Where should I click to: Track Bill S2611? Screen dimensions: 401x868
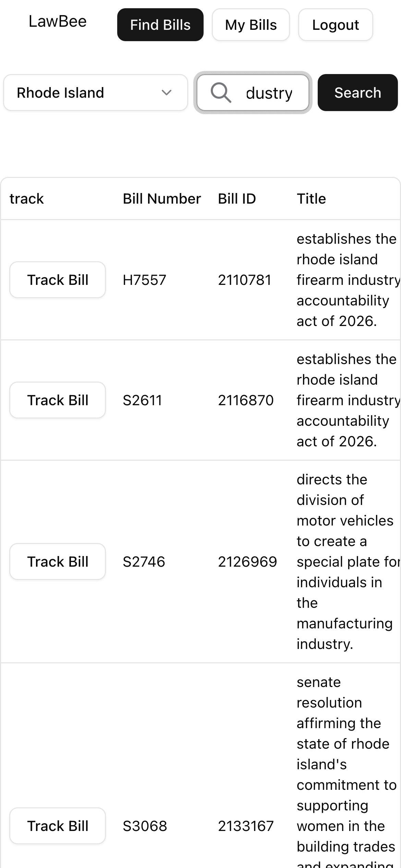[57, 400]
